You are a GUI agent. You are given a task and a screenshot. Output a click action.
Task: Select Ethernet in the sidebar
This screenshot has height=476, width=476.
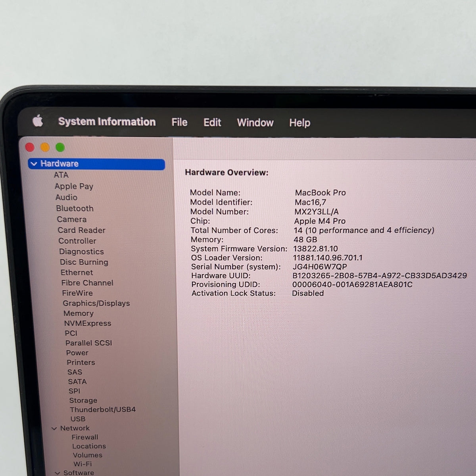click(77, 273)
